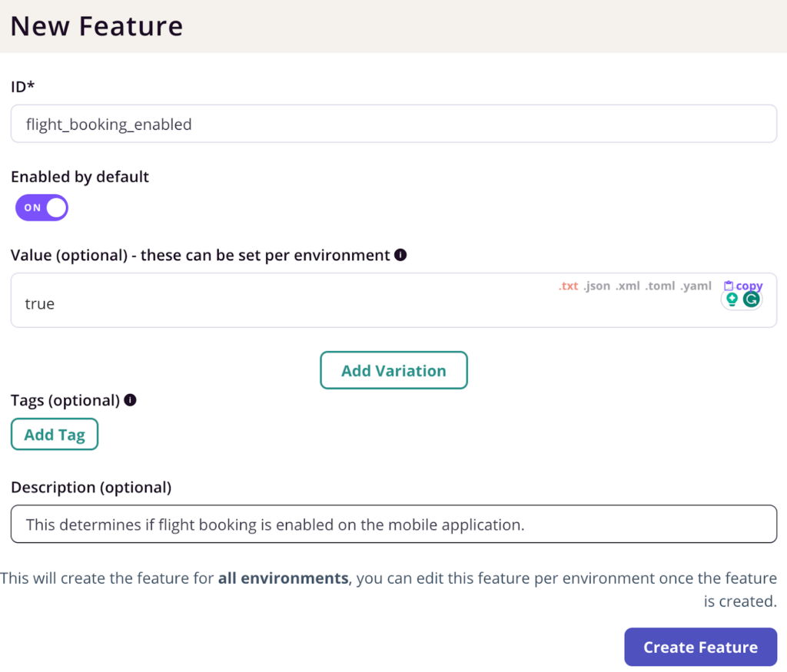This screenshot has height=672, width=787.
Task: Click the clipboard copy icon
Action: tap(729, 286)
